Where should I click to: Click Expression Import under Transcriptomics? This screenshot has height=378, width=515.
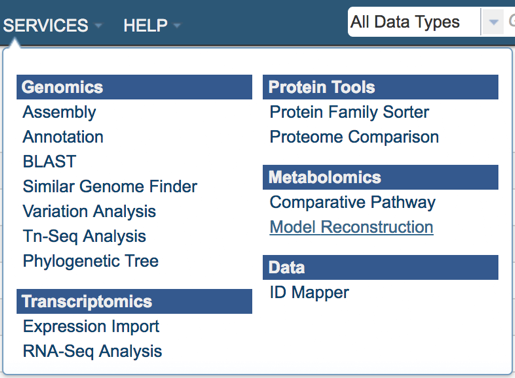[x=91, y=326]
